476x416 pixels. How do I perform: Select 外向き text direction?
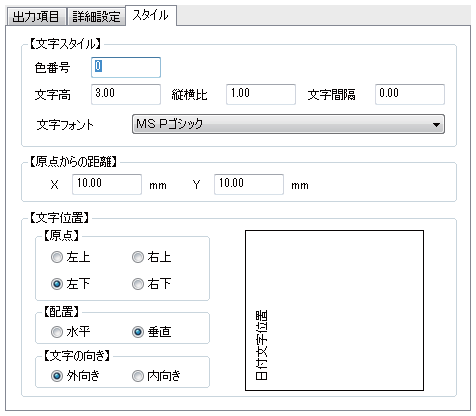point(57,376)
